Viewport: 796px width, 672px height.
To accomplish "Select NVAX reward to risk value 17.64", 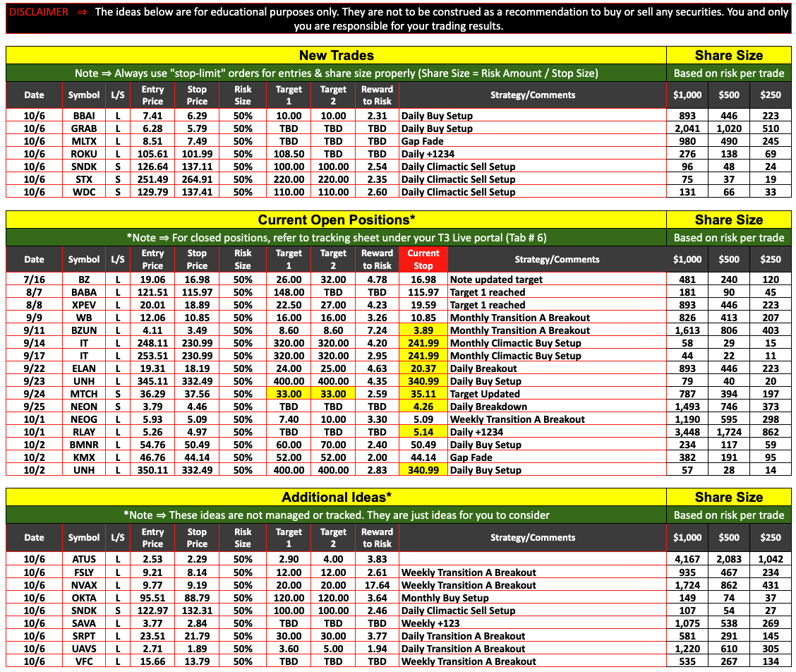I will [x=377, y=585].
